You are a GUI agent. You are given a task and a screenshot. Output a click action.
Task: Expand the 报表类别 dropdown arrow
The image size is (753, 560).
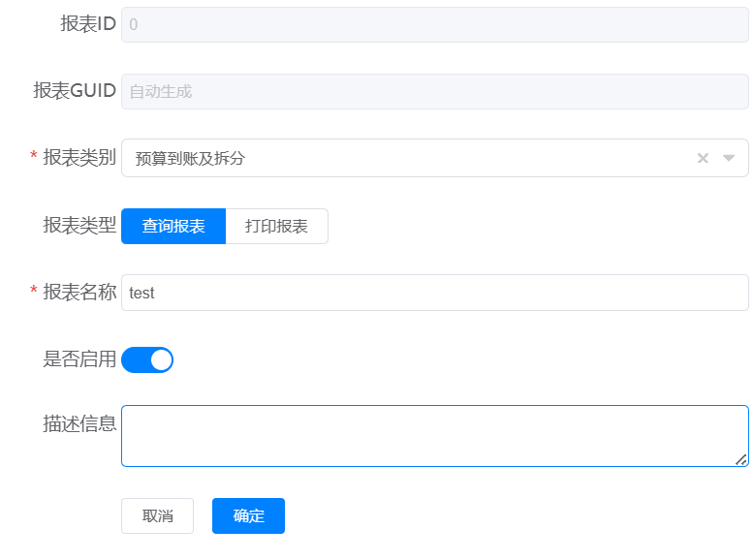click(x=729, y=158)
